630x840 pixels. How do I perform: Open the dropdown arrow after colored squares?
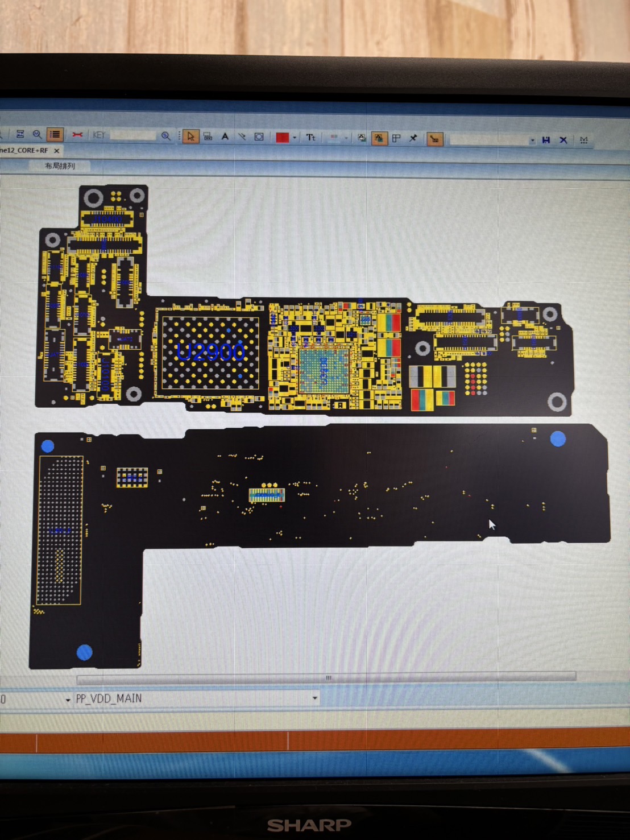(346, 138)
